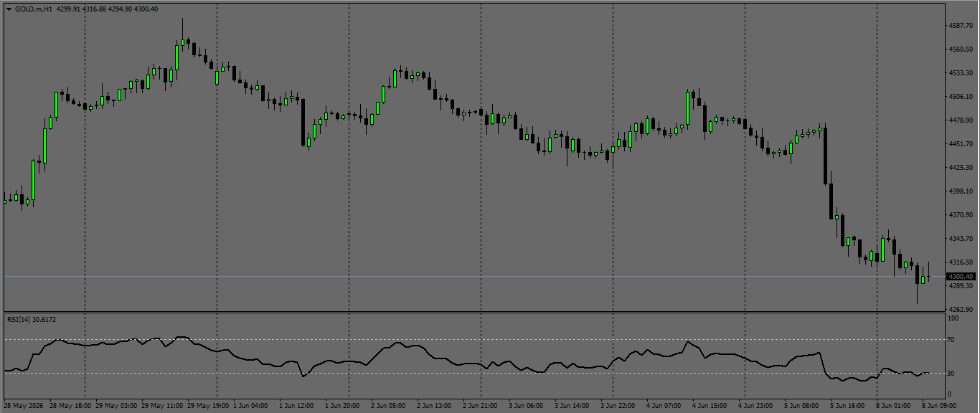This screenshot has width=980, height=413.
Task: Select the OHLC values in the chart header
Action: coord(107,9)
